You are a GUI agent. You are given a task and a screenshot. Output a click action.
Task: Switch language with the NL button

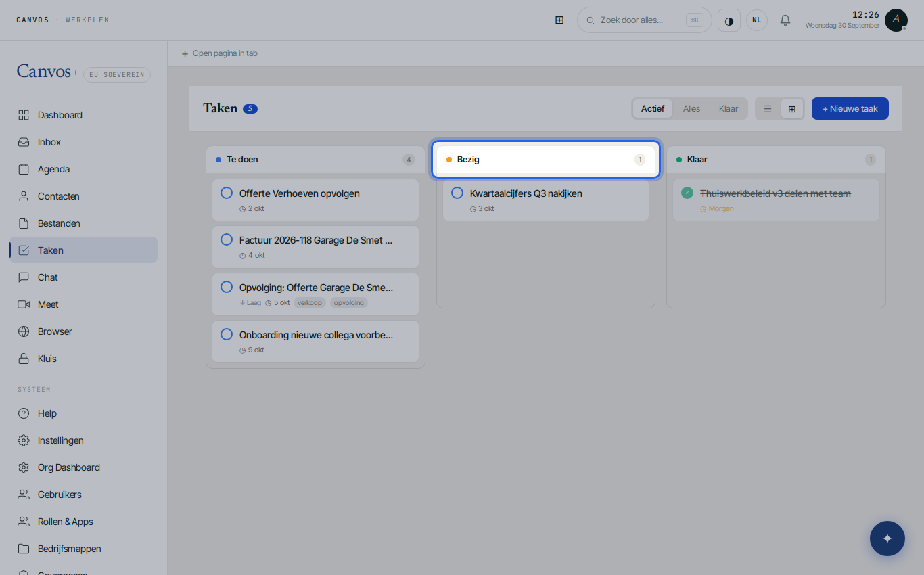(757, 20)
